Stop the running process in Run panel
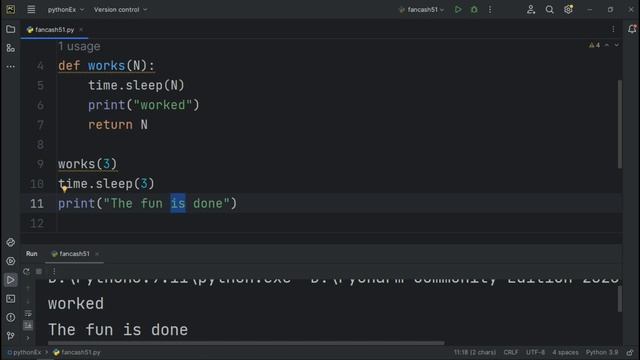This screenshot has width=640, height=360. tap(39, 271)
